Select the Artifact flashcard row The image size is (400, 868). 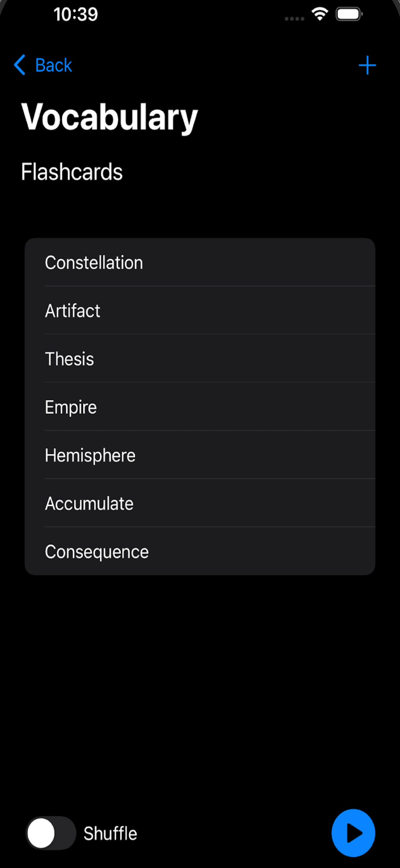tap(200, 310)
